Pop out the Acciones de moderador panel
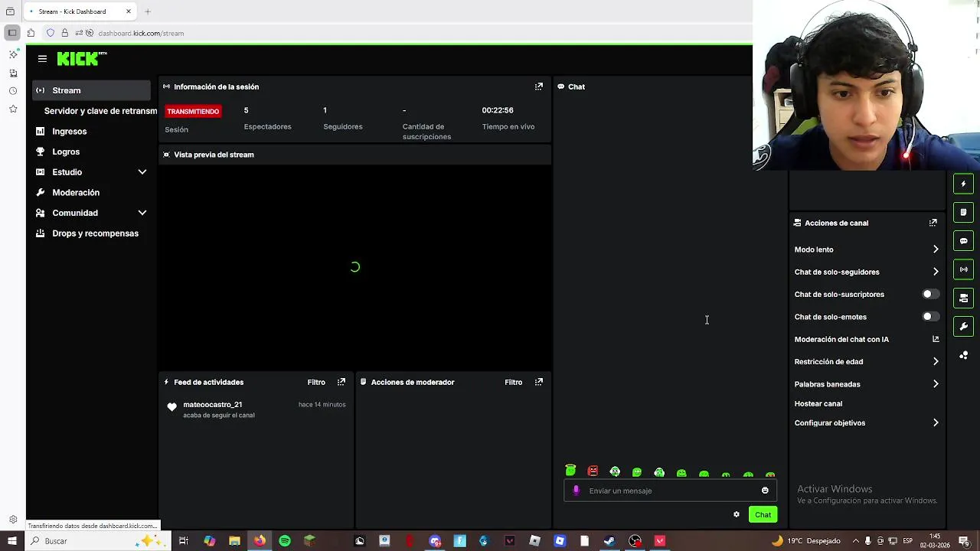 (539, 382)
